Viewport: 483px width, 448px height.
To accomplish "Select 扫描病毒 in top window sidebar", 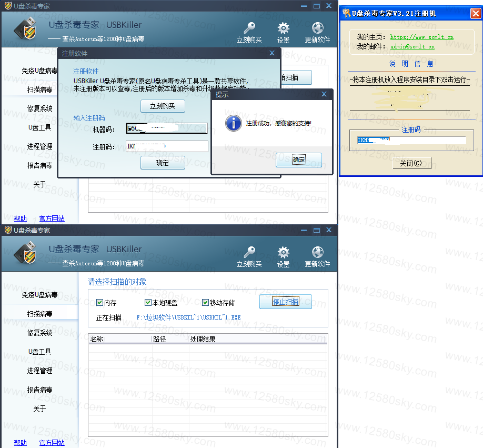I will coord(39,89).
